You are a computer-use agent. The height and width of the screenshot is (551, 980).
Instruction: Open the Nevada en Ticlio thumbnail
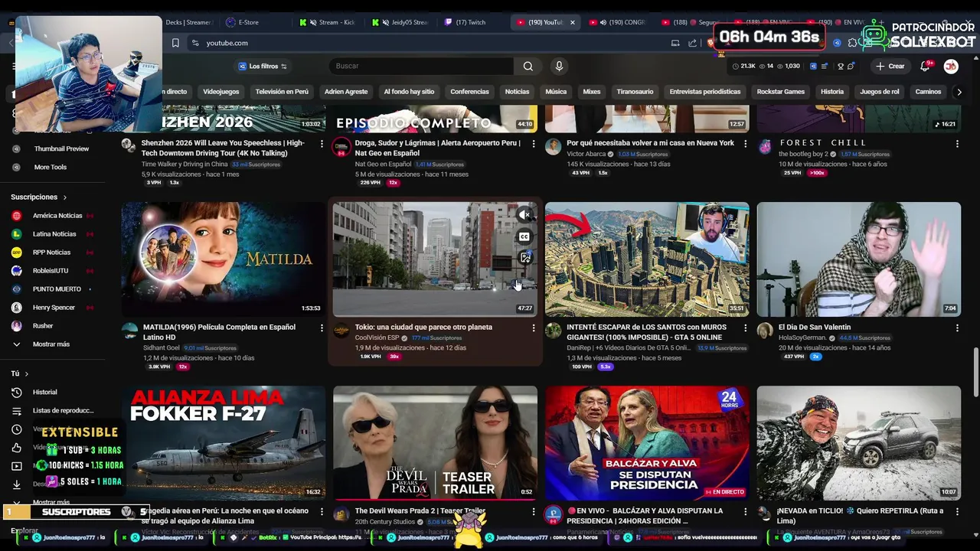[x=859, y=442]
